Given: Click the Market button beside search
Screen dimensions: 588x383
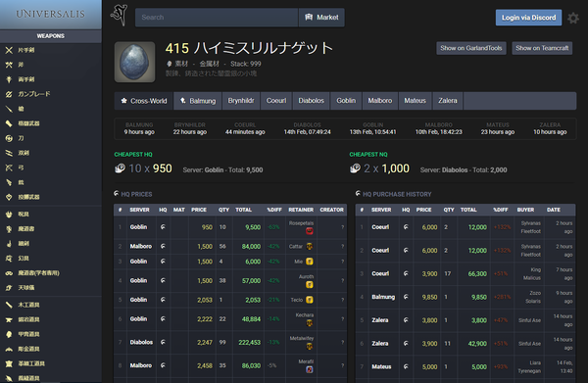Looking at the screenshot, I should 321,18.
